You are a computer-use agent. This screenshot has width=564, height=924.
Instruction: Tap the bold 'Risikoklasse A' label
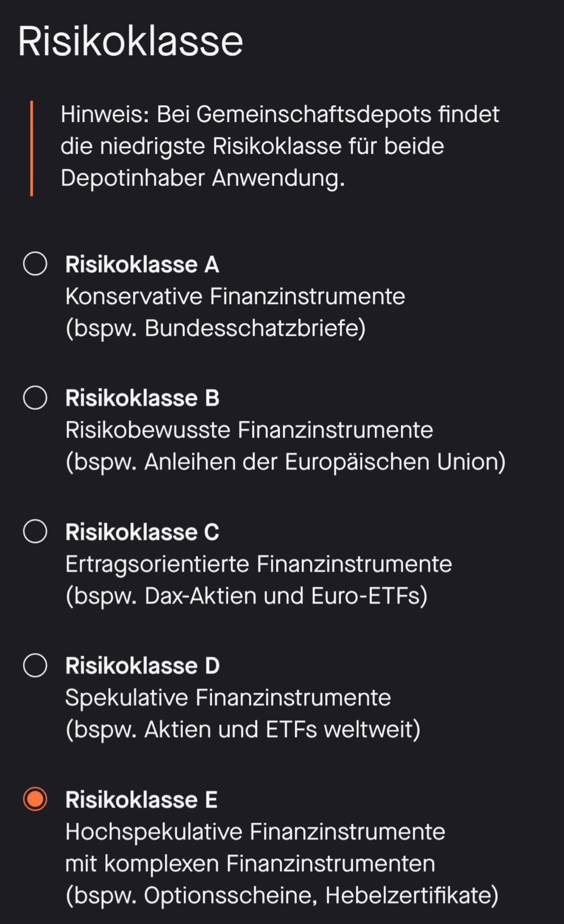point(142,264)
